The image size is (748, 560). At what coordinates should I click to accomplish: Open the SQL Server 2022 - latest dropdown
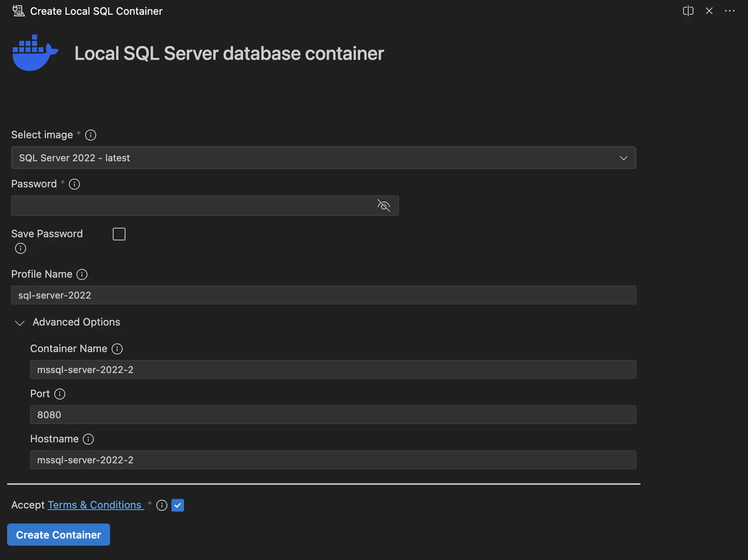coord(324,158)
